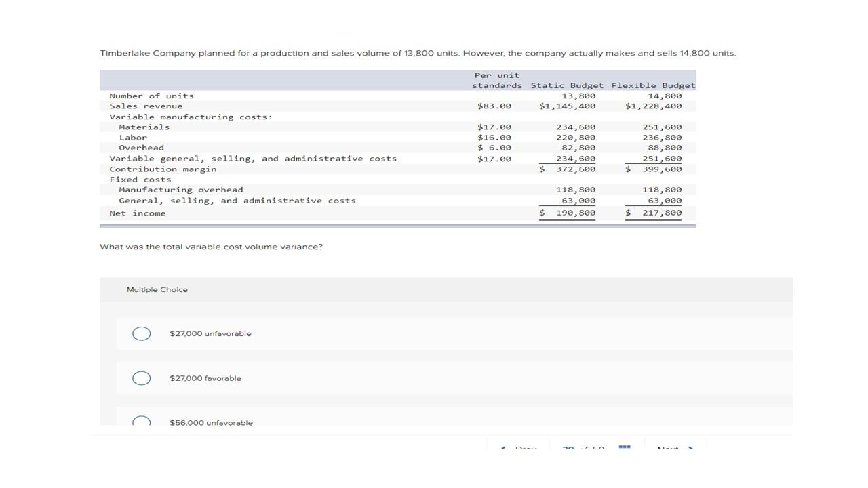The height and width of the screenshot is (488, 868).
Task: Go to the Next question
Action: coord(675,447)
